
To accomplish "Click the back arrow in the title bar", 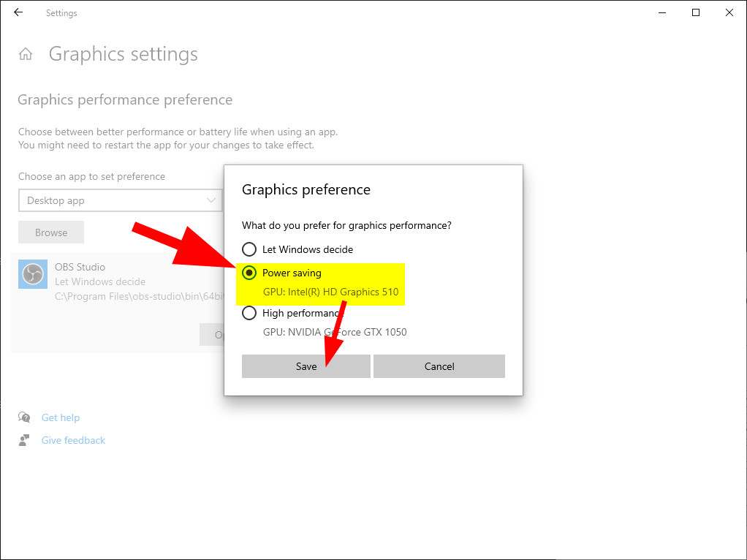I will coord(18,12).
